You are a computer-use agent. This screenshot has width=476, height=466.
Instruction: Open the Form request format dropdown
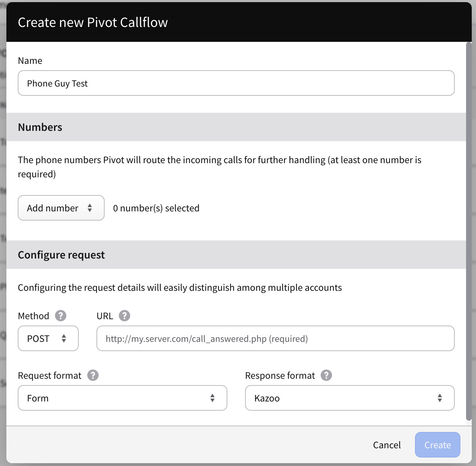tap(122, 398)
